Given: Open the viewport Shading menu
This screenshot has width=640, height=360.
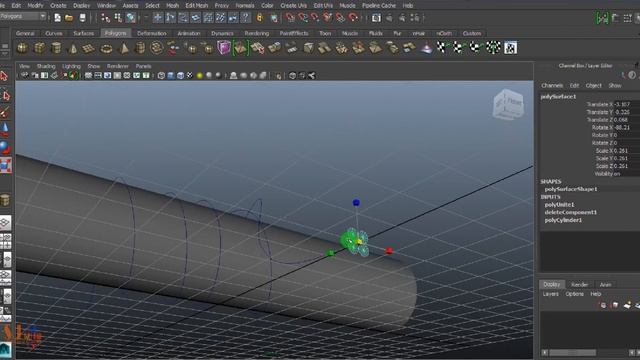Looking at the screenshot, I should tap(46, 66).
